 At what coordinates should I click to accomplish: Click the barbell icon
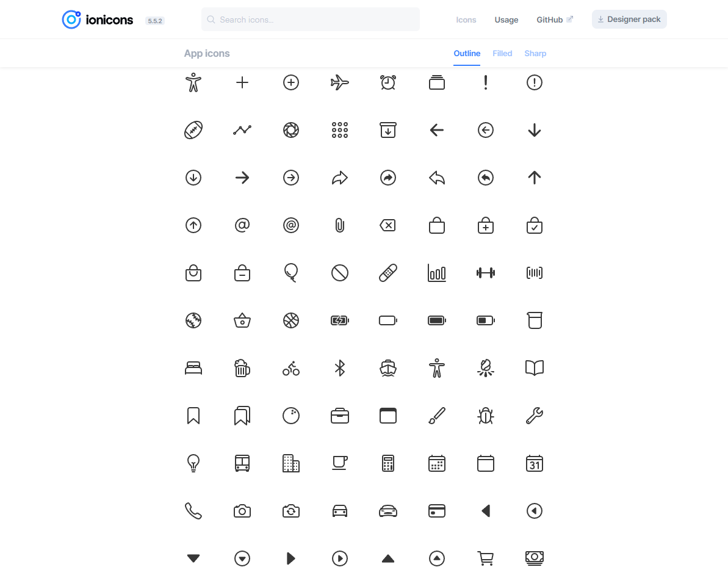coord(486,273)
